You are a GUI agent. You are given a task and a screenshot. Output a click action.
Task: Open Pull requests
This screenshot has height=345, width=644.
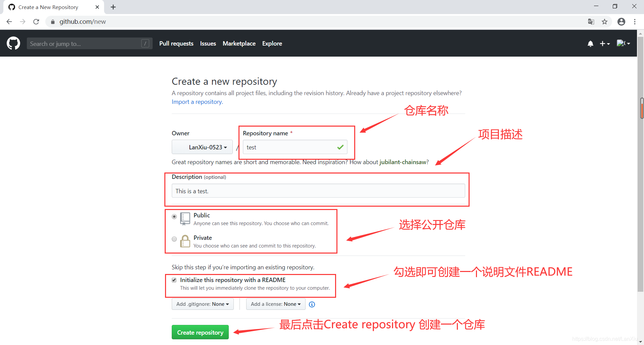[176, 44]
